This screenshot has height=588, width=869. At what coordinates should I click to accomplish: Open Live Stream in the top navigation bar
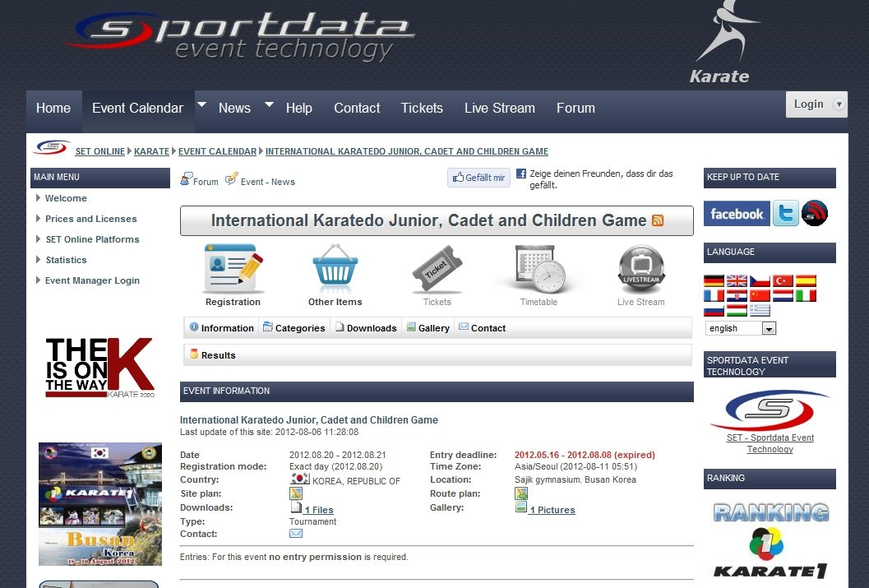pos(500,108)
